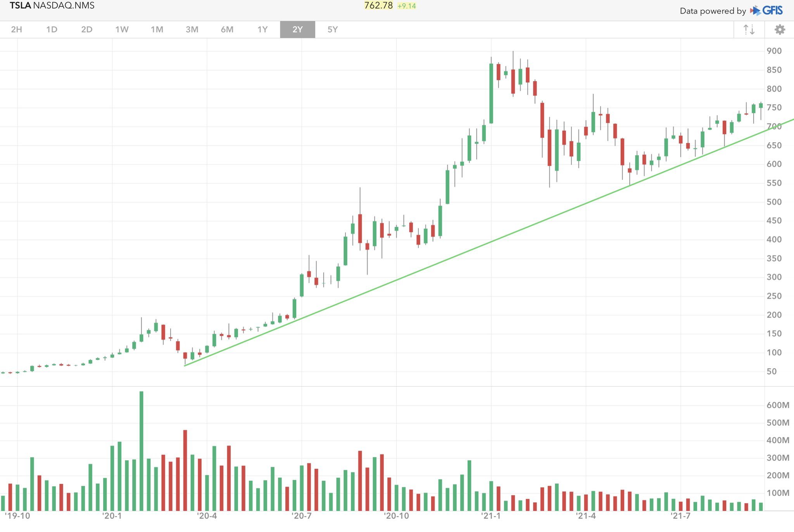Screen dimensions: 794x532
Task: Choose the 3M timeframe tab
Action: (192, 29)
